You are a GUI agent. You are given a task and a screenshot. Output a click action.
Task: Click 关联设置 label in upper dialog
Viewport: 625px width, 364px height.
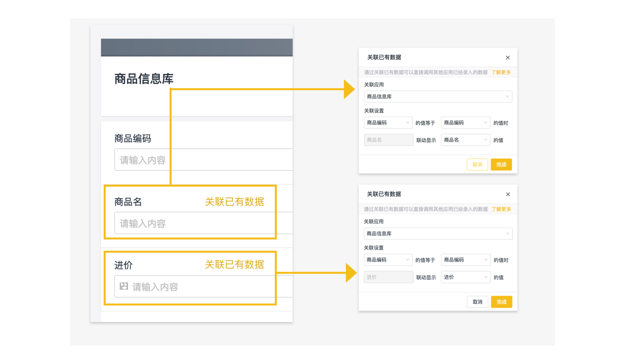click(374, 111)
